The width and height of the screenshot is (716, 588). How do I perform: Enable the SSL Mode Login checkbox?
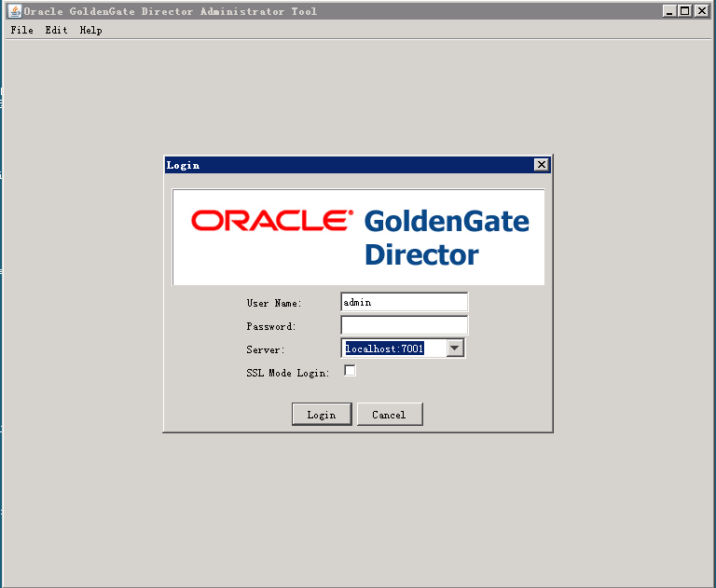click(350, 371)
